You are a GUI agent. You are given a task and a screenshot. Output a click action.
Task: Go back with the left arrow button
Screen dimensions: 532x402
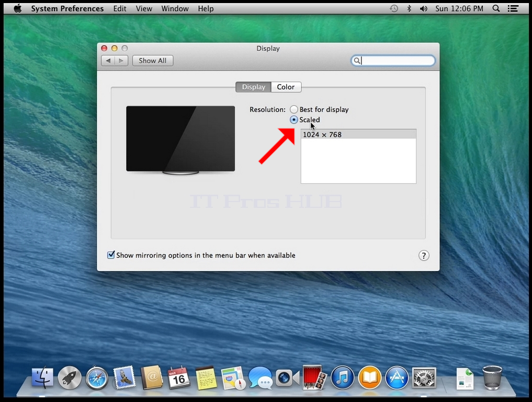108,61
